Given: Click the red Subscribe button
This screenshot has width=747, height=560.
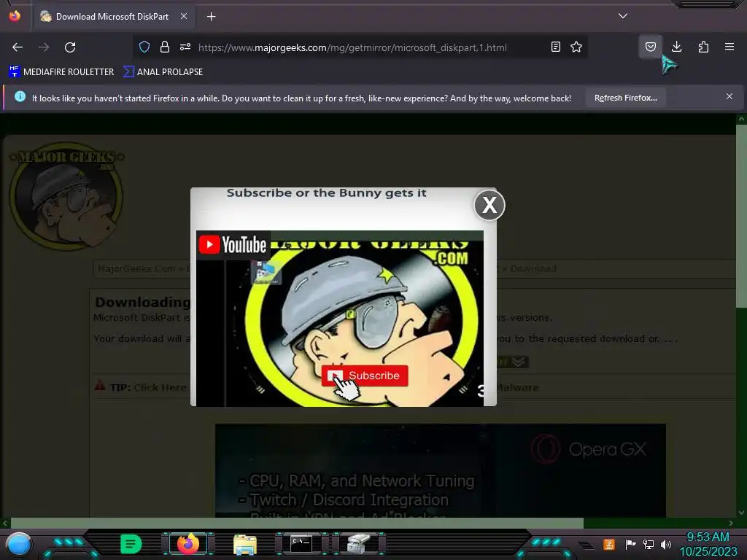Looking at the screenshot, I should pos(365,376).
